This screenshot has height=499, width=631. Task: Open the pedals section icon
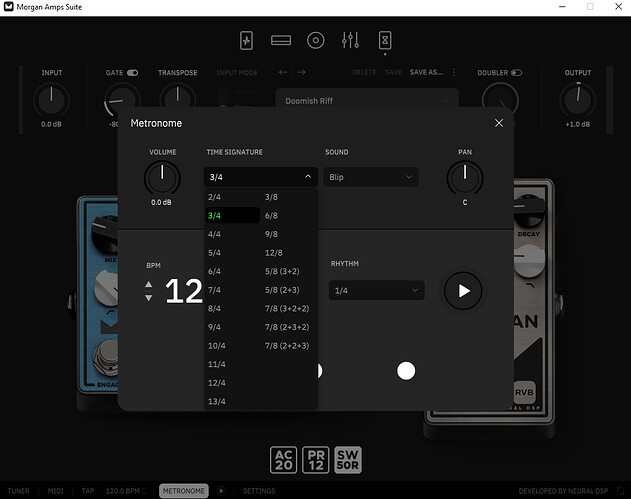point(247,41)
